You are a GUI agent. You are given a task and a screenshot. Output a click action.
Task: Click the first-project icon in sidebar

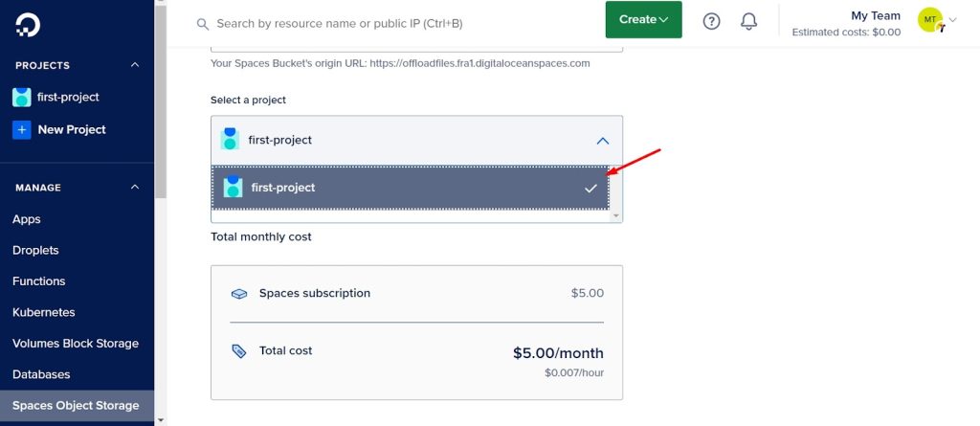[x=22, y=97]
